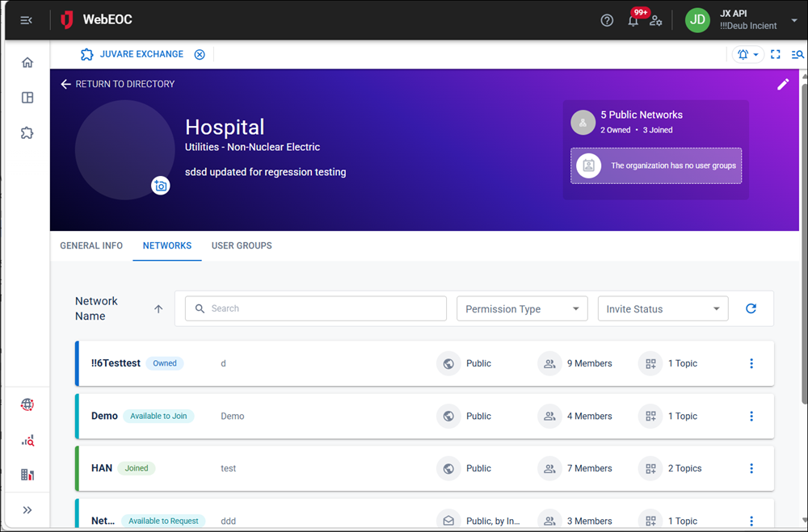Click the topic icon on Demo row

(x=650, y=416)
